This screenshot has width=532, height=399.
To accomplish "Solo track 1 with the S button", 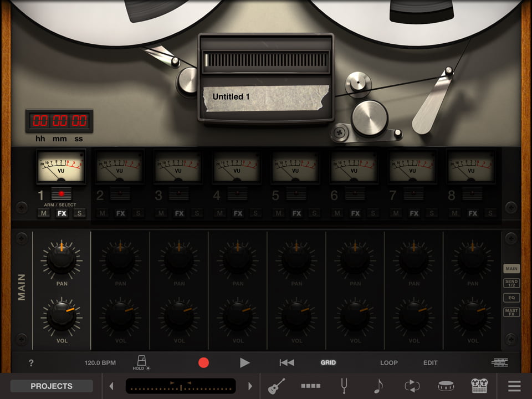I will (x=80, y=213).
